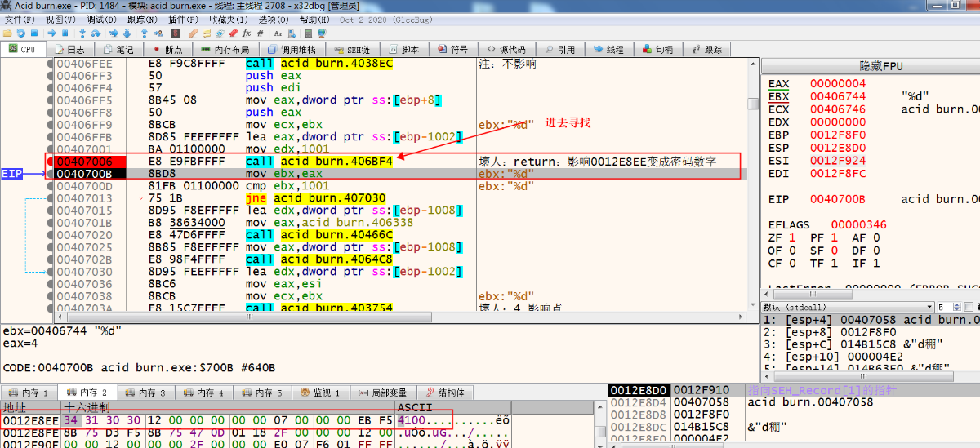Switch to the 句柄 tab
The image size is (980, 448).
point(657,49)
